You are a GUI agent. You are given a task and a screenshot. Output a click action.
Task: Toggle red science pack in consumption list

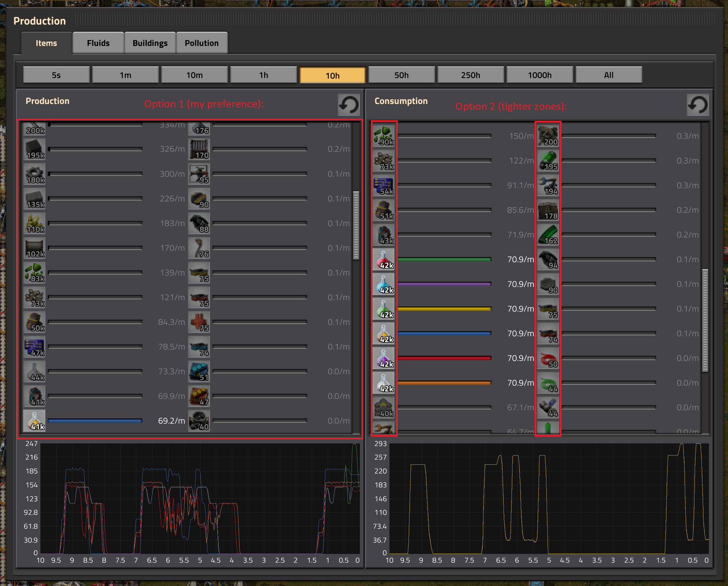click(384, 260)
